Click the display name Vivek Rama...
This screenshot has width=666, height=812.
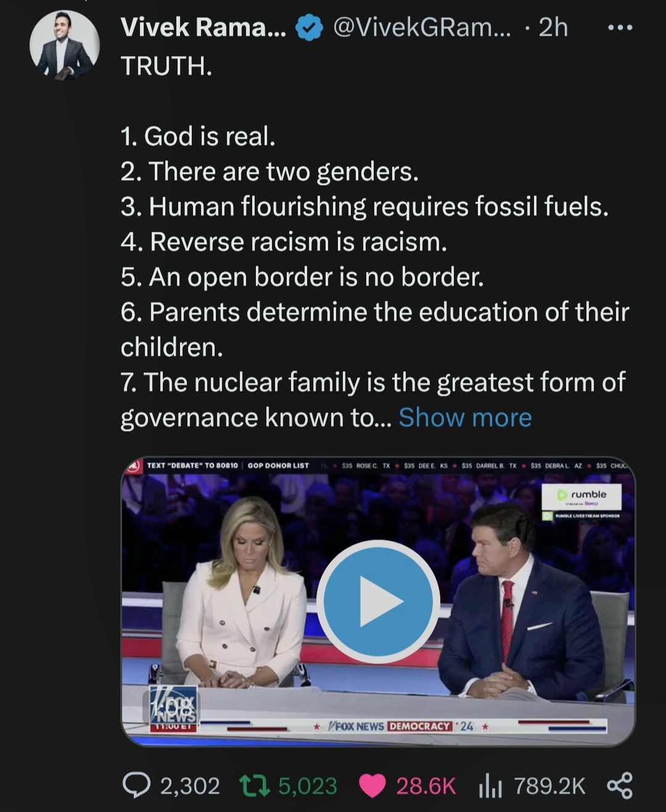click(x=203, y=28)
